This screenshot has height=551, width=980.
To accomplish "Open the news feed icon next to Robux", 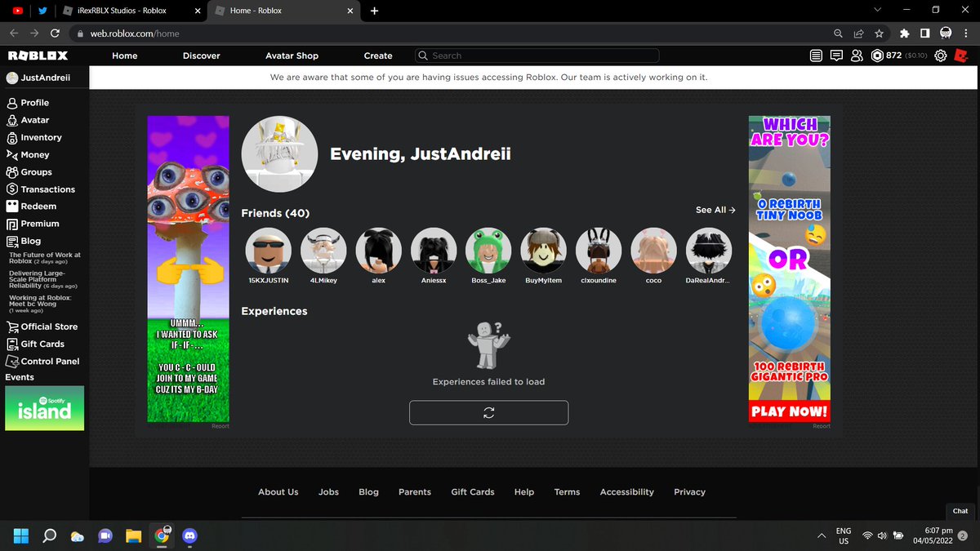I will [x=816, y=56].
